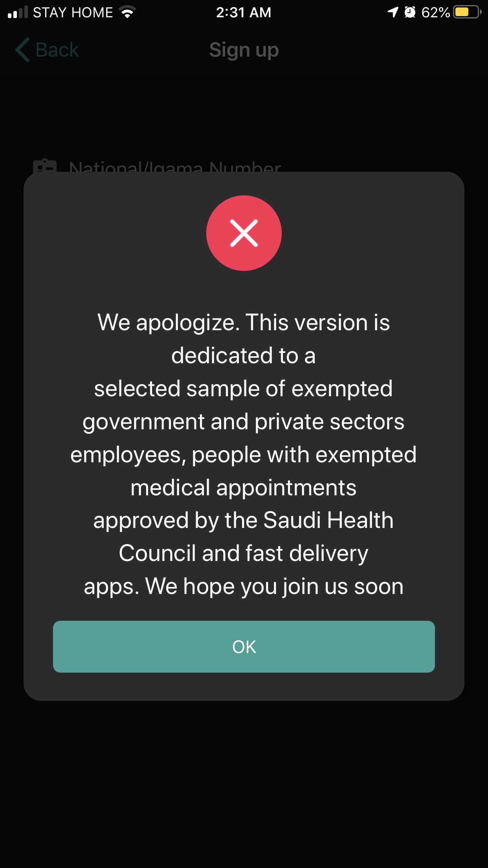The image size is (488, 868).
Task: Click the battery level icon
Action: pos(467,12)
